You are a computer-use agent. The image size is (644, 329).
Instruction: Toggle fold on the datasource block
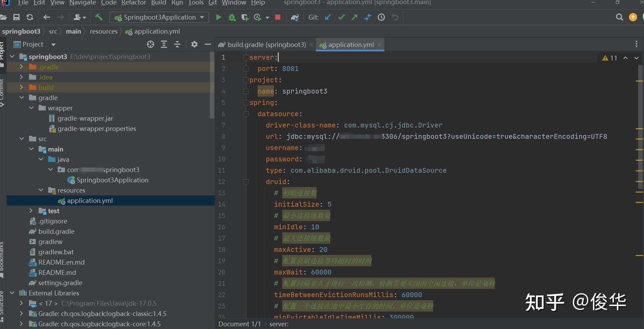[246, 114]
